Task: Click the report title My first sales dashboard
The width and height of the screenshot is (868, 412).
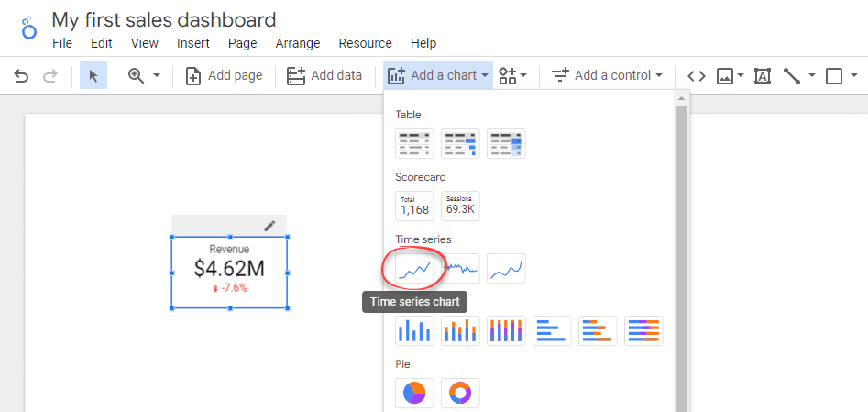Action: pyautogui.click(x=164, y=20)
